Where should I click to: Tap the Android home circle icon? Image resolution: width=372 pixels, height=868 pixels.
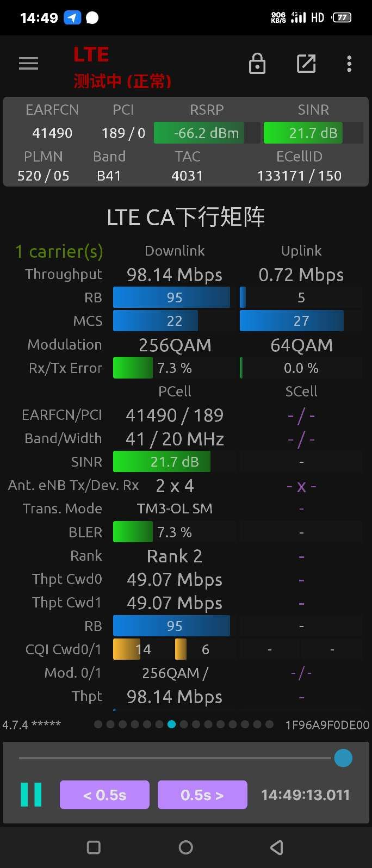tap(186, 847)
